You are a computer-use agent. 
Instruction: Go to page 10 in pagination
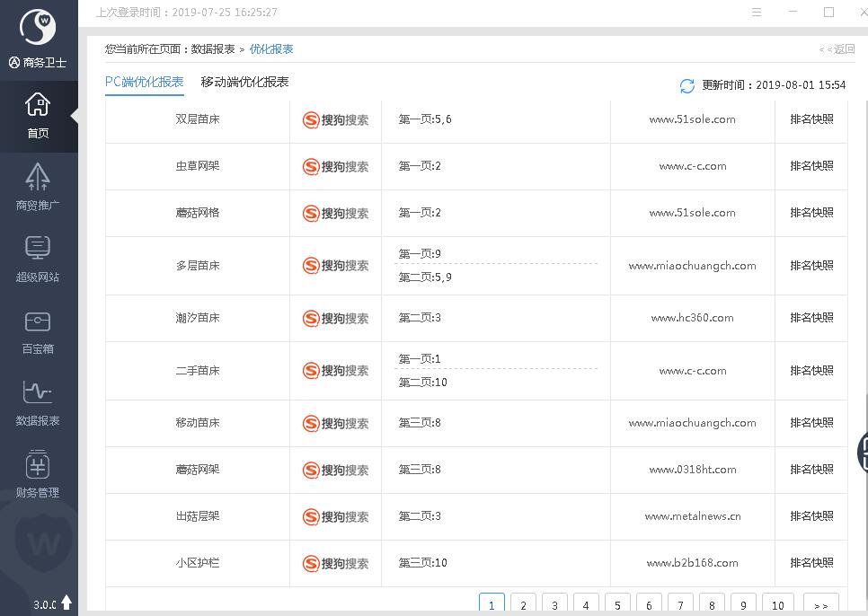(x=778, y=605)
